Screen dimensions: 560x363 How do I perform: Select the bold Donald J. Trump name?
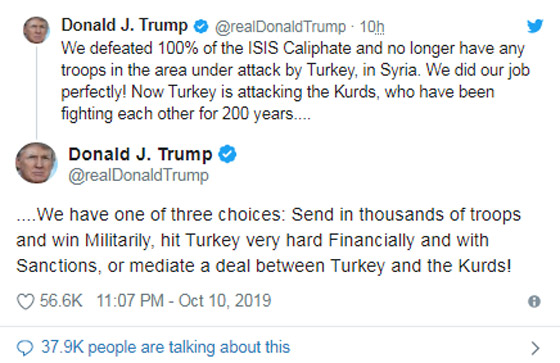140,154
